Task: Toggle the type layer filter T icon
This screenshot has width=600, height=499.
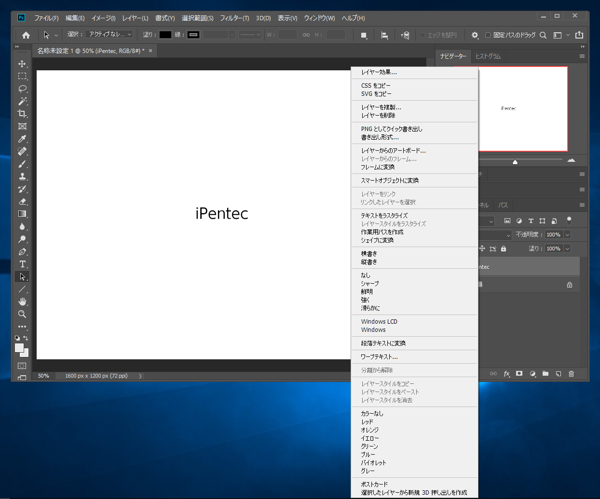Action: click(531, 221)
